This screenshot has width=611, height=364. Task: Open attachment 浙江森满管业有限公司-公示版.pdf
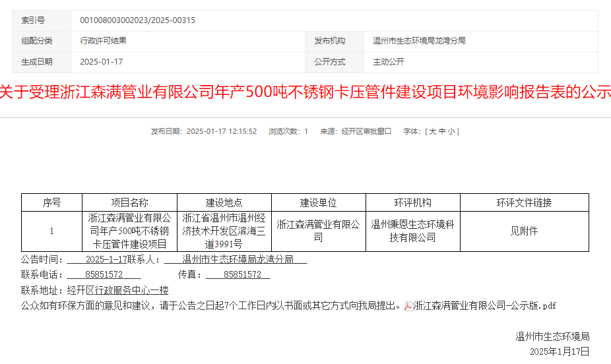[485, 306]
